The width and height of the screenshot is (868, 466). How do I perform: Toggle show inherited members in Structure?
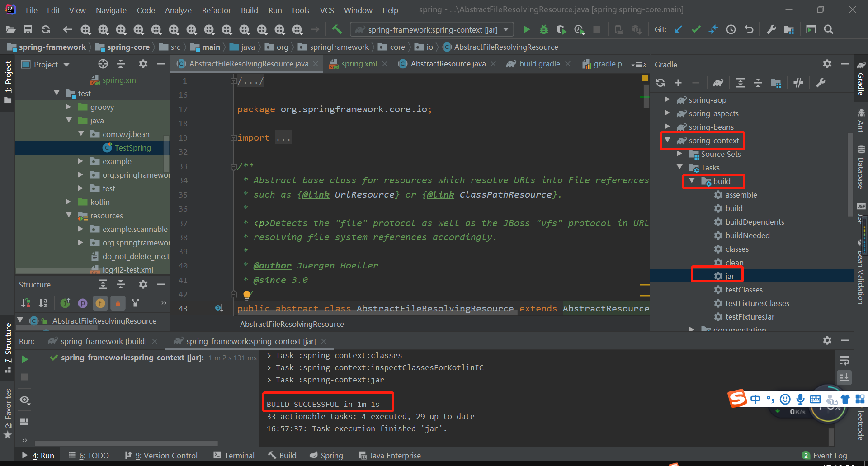[x=65, y=303]
